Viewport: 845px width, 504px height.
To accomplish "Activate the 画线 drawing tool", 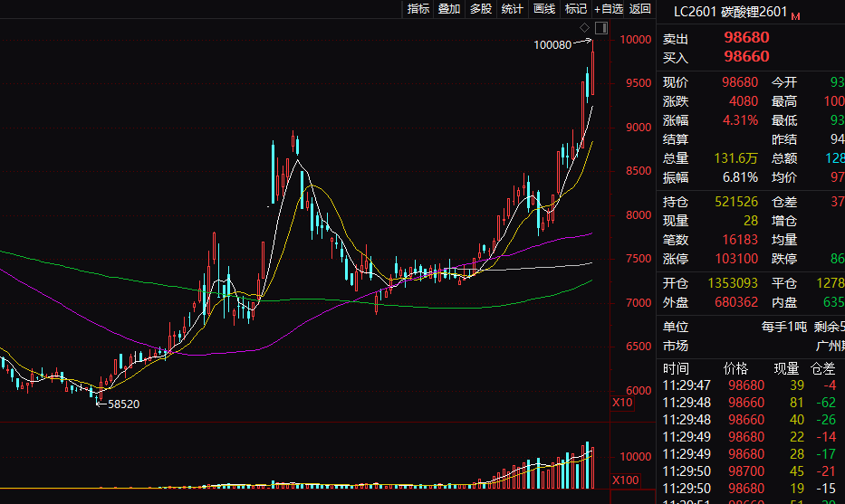I will click(544, 9).
